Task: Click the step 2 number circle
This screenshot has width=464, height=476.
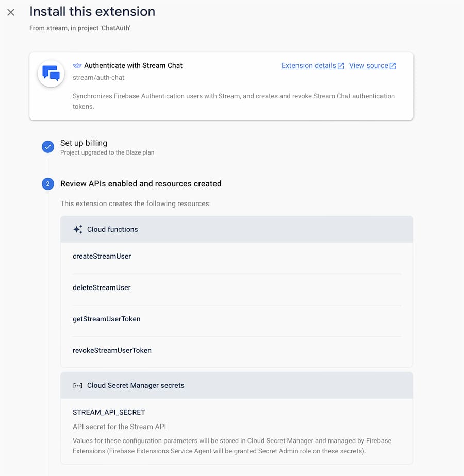Action: pos(48,184)
